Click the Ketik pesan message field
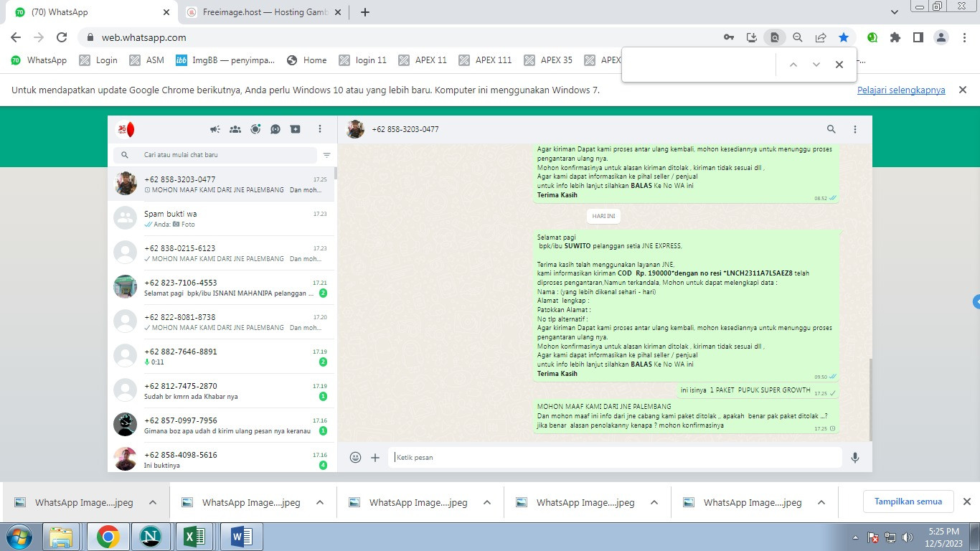Viewport: 980px width, 551px height. pyautogui.click(x=615, y=457)
